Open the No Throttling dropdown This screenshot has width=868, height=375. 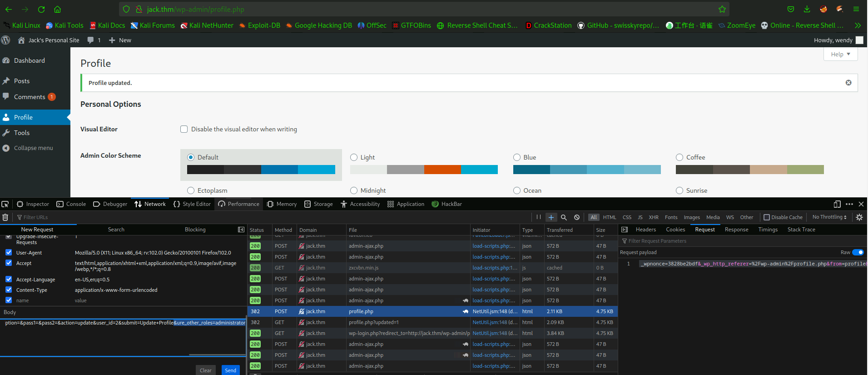coord(829,217)
